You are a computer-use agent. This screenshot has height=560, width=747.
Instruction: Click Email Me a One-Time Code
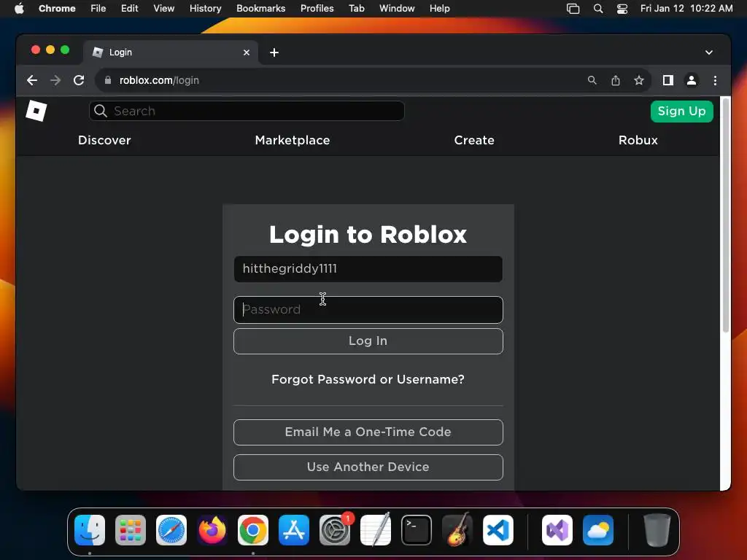tap(368, 432)
